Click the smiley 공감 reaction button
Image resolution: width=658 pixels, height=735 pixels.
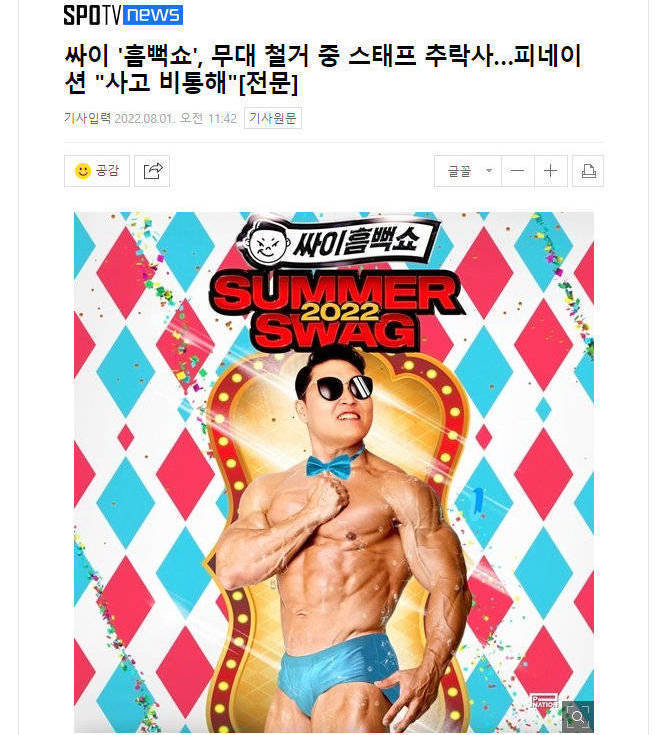(97, 171)
